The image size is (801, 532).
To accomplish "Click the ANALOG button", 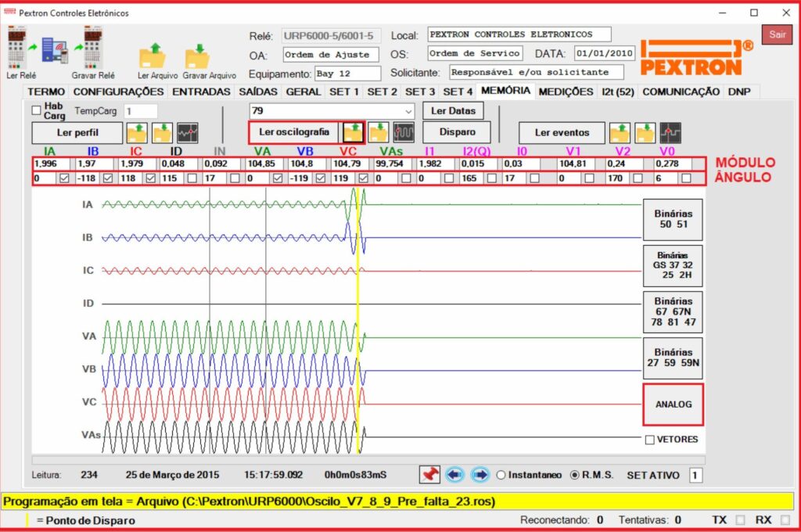I will click(673, 404).
